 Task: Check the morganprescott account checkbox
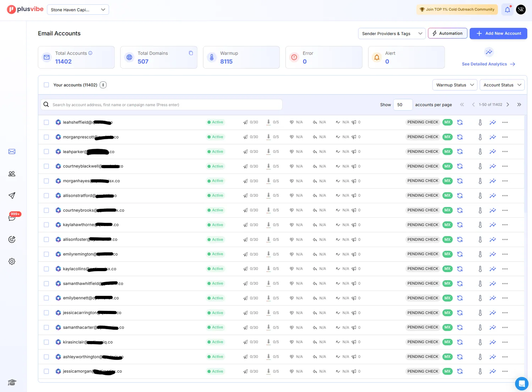pyautogui.click(x=46, y=137)
